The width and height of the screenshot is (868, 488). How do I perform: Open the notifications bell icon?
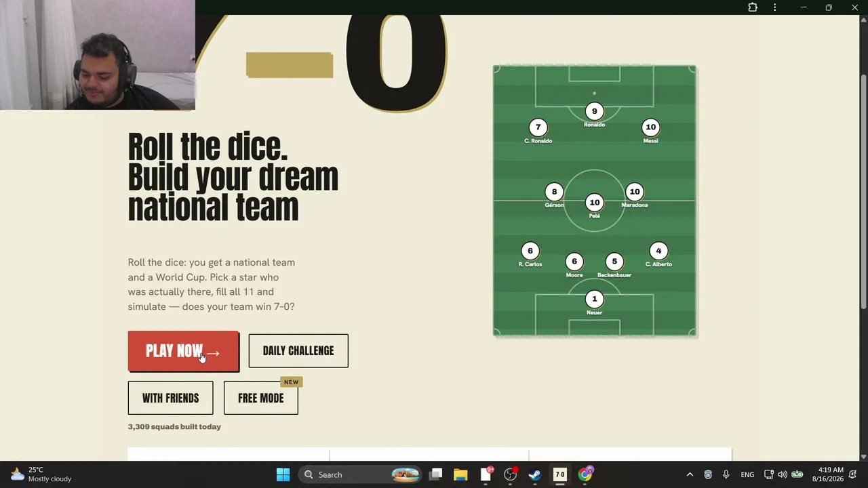click(x=853, y=474)
